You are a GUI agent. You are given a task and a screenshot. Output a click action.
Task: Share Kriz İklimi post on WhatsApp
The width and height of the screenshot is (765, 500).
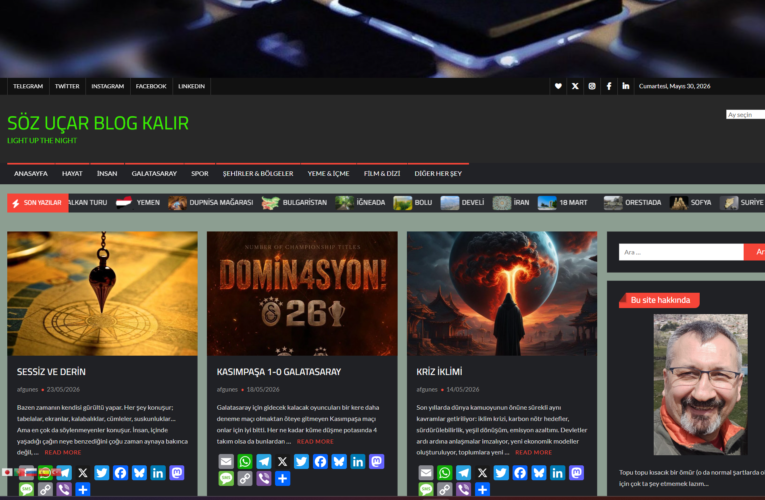coord(444,473)
